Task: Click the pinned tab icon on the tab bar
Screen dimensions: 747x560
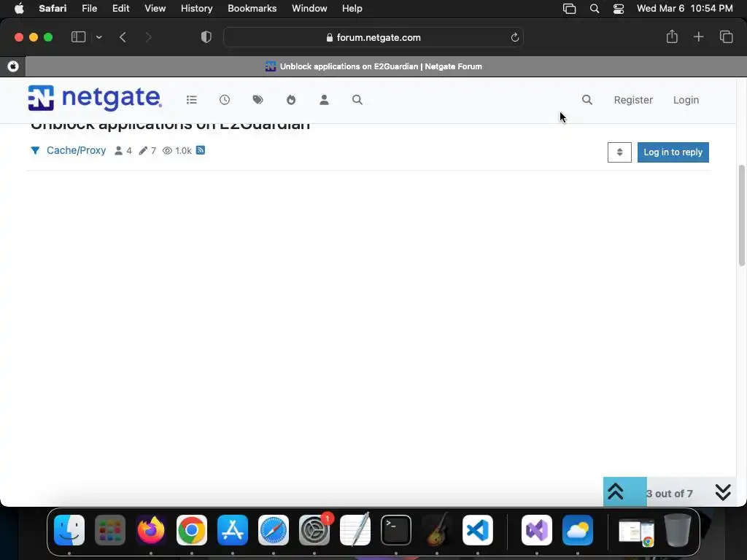Action: pos(13,66)
